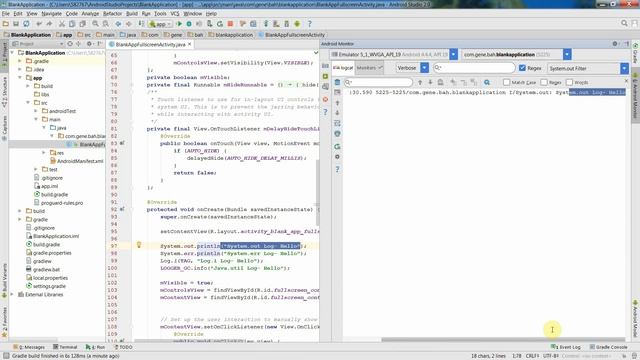Click the editor vertical scrollbar
The height and width of the screenshot is (360, 640).
coord(317,193)
